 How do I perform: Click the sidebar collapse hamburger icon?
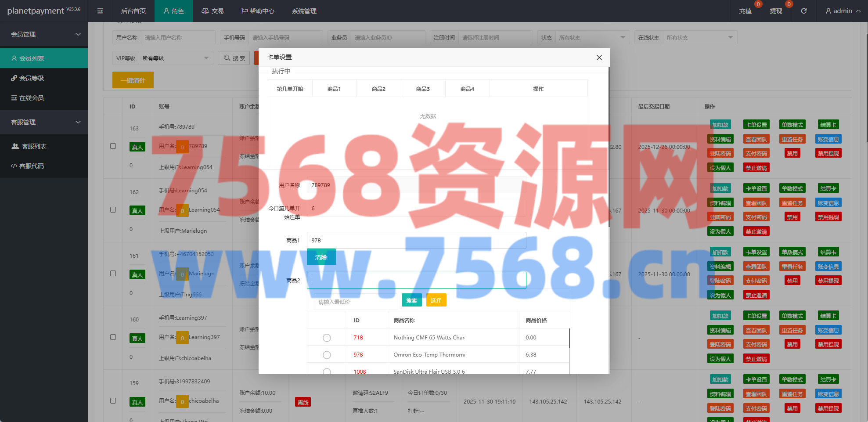click(x=100, y=11)
